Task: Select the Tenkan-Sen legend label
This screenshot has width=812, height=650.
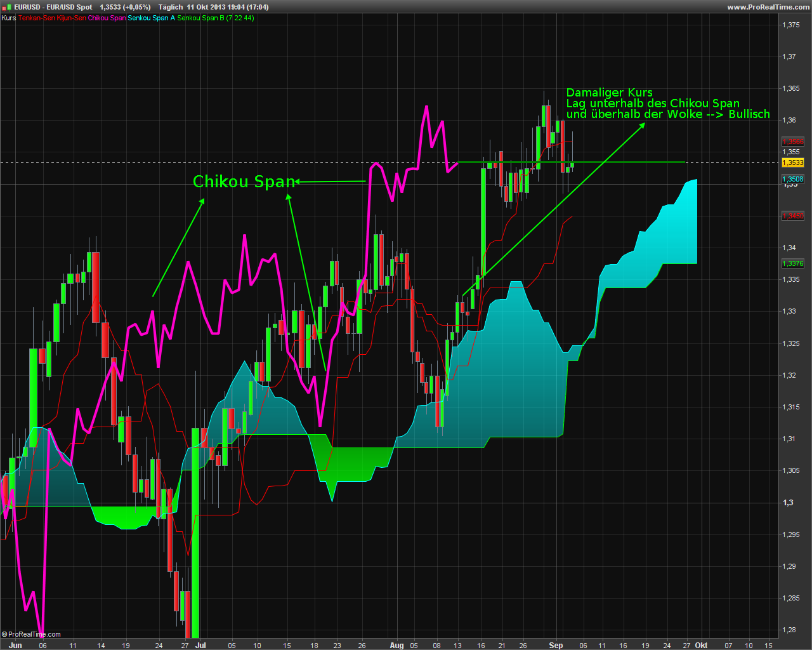Action: [x=37, y=18]
